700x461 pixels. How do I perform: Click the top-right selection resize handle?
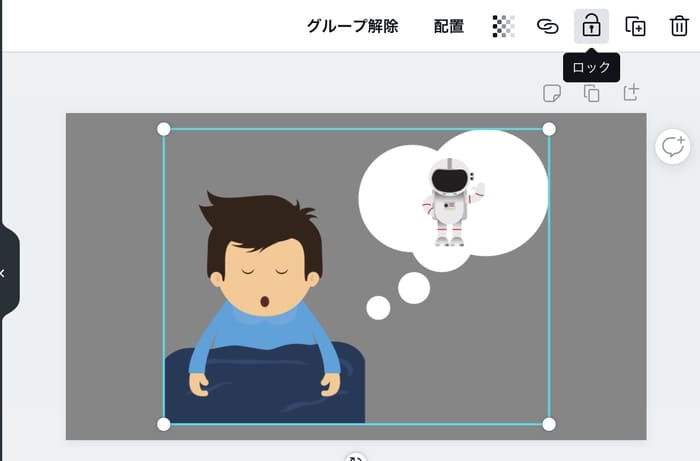(549, 129)
